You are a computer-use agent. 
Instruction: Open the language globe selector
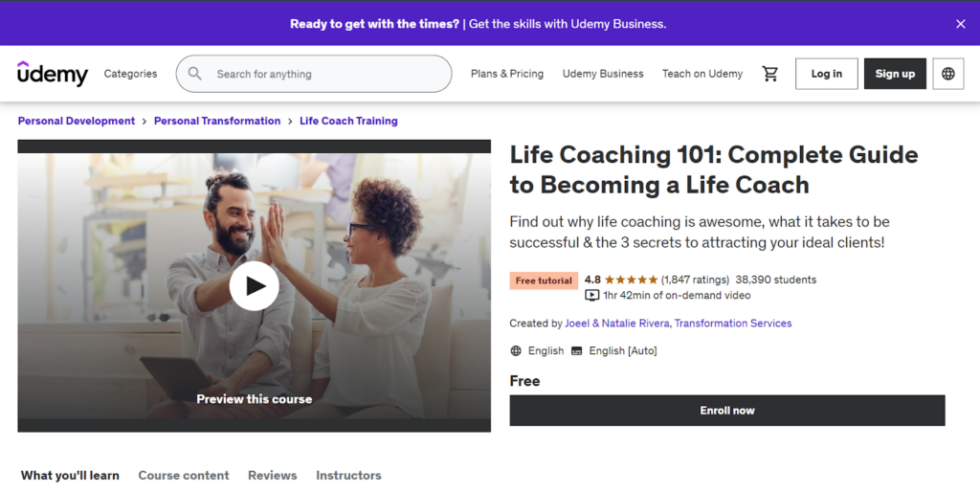[948, 74]
